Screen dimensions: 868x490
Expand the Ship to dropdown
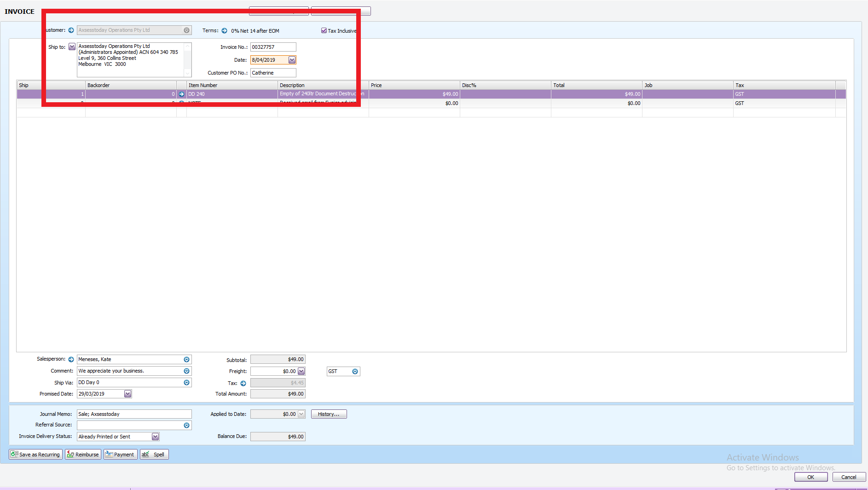pos(72,47)
